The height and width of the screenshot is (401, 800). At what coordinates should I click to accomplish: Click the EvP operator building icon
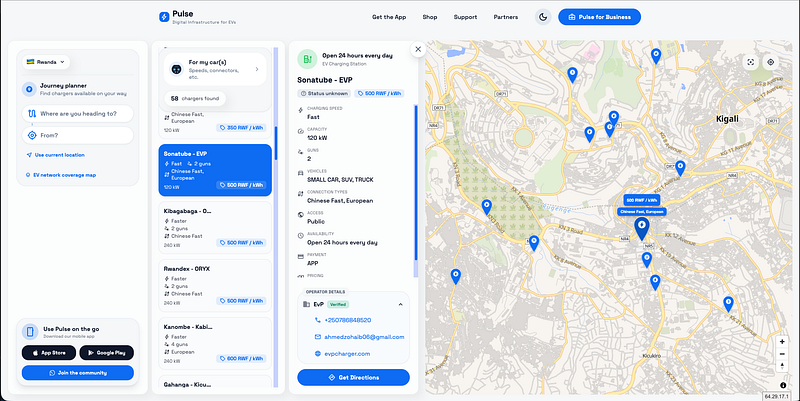[306, 305]
